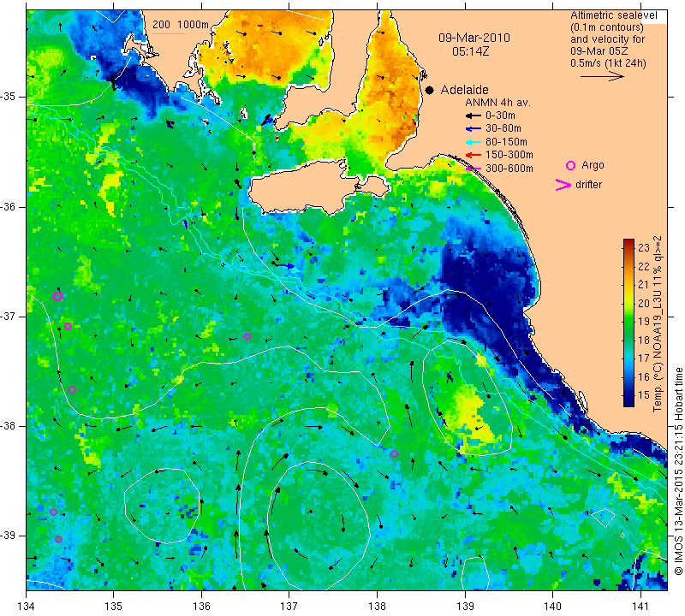Click the 09-Mar-2010 date text
This screenshot has width=685, height=616.
[x=474, y=38]
